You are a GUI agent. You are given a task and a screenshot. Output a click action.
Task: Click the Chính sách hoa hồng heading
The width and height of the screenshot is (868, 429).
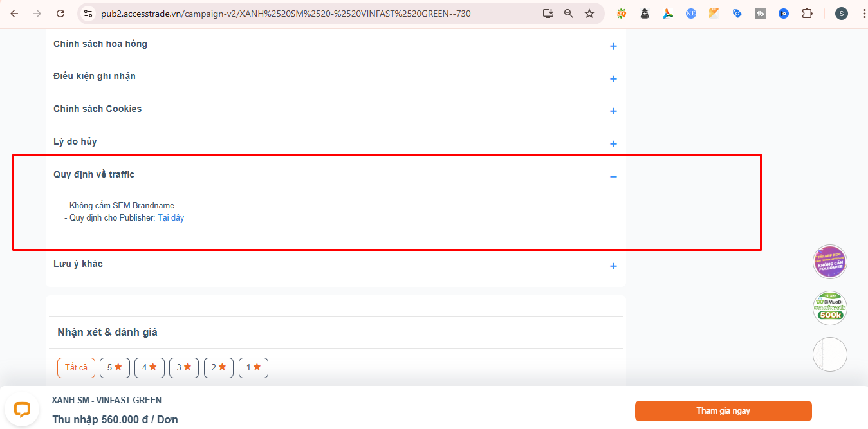point(100,44)
